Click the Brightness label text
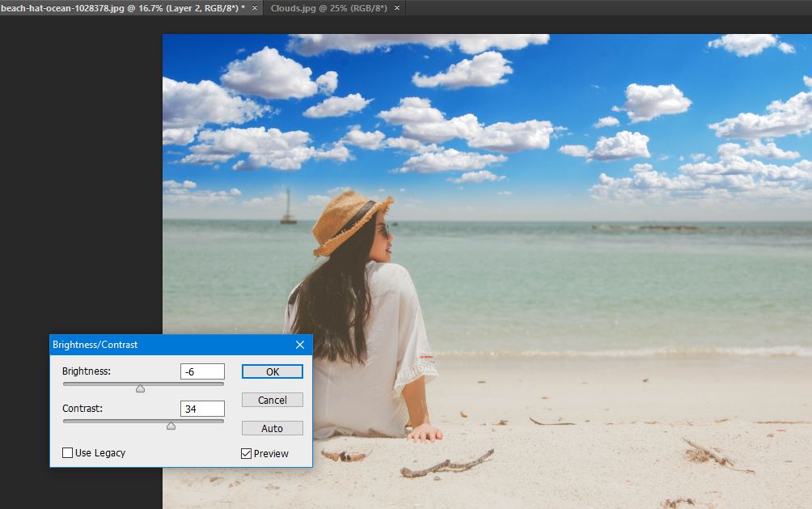This screenshot has height=509, width=812. click(87, 371)
